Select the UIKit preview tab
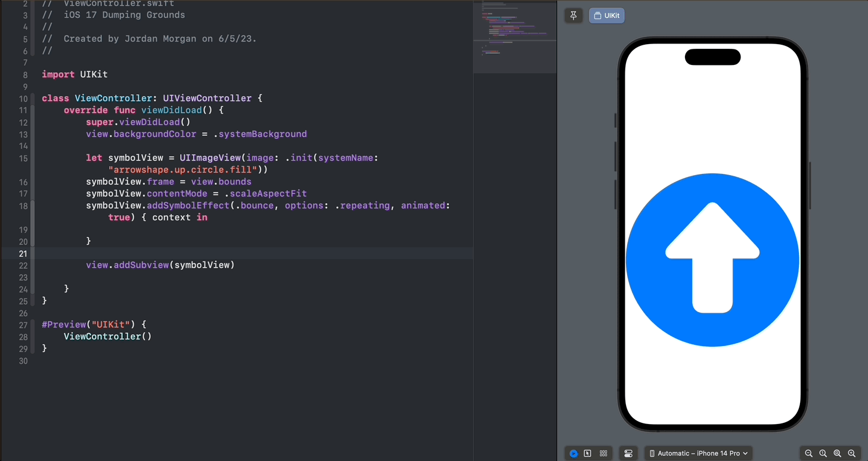Image resolution: width=868 pixels, height=461 pixels. 606,15
